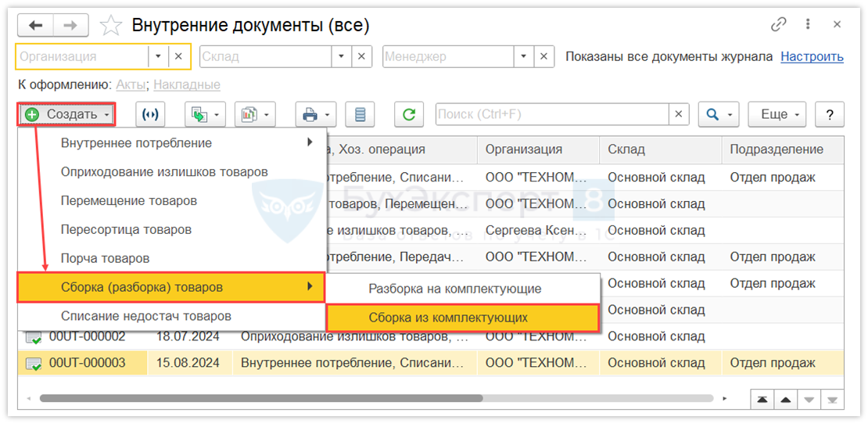868x424 pixels.
Task: Click the document list view icon
Action: click(360, 115)
